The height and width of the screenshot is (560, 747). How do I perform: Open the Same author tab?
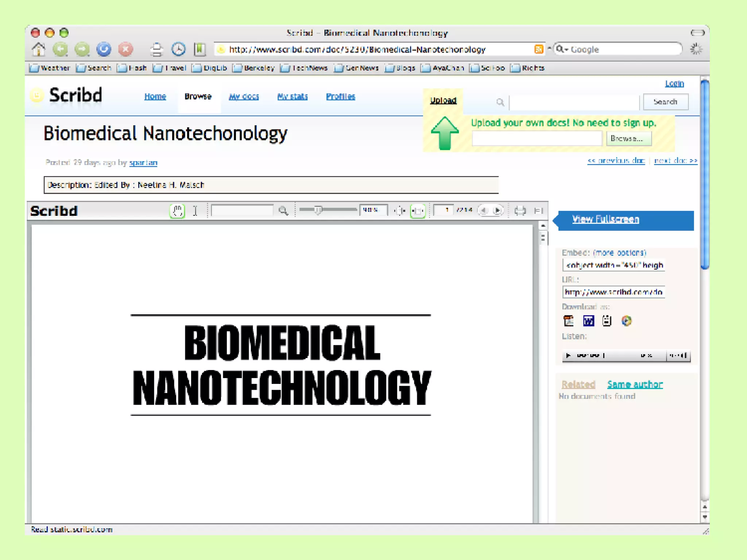635,384
